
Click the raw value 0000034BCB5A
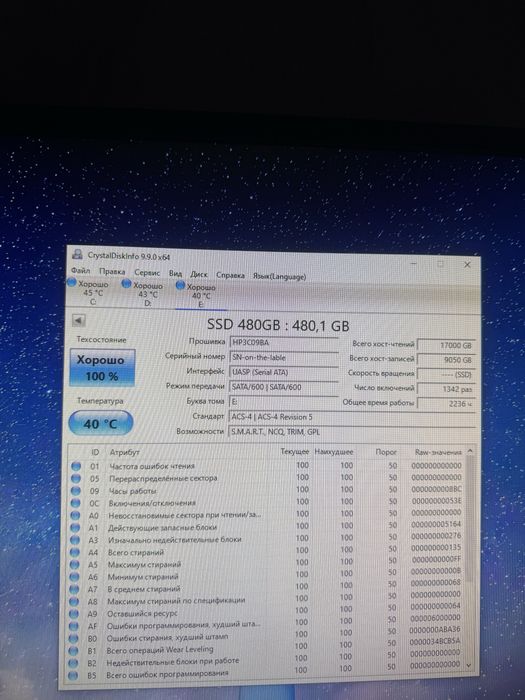pyautogui.click(x=435, y=642)
